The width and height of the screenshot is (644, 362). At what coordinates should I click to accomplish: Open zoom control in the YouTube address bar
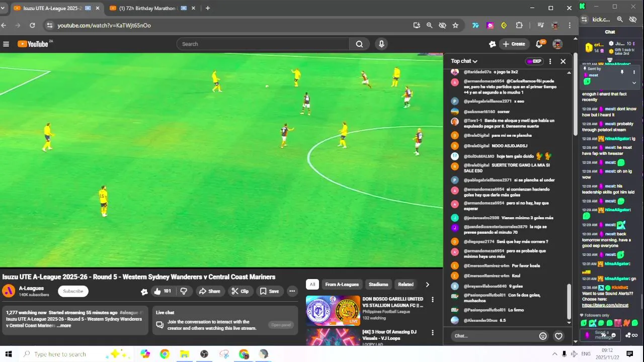[x=429, y=25]
